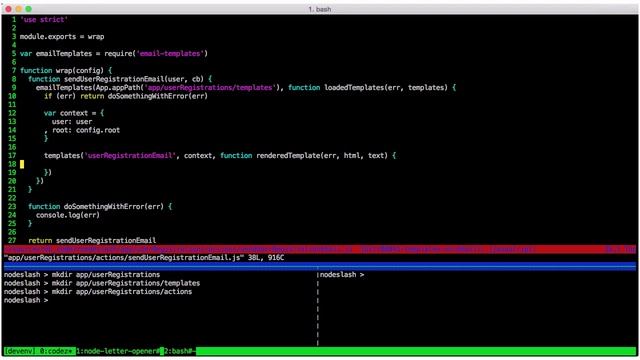
Task: Place cursor at the yellow cursor block on line 18
Action: [22, 164]
